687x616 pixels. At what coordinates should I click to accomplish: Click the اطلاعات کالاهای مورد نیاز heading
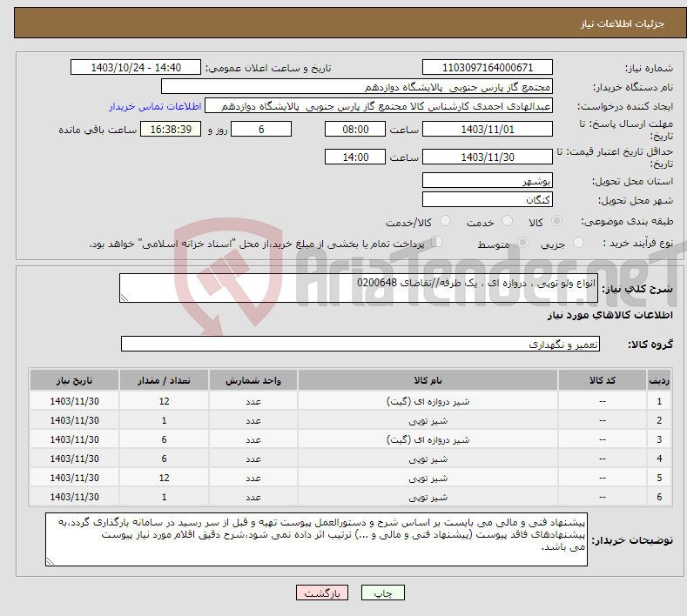tap(610, 315)
